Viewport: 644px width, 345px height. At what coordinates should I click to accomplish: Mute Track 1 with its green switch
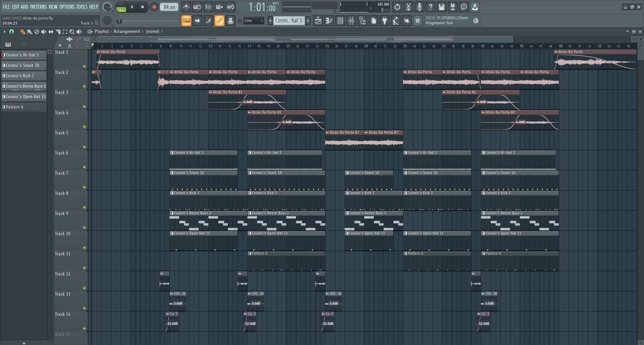[x=84, y=67]
